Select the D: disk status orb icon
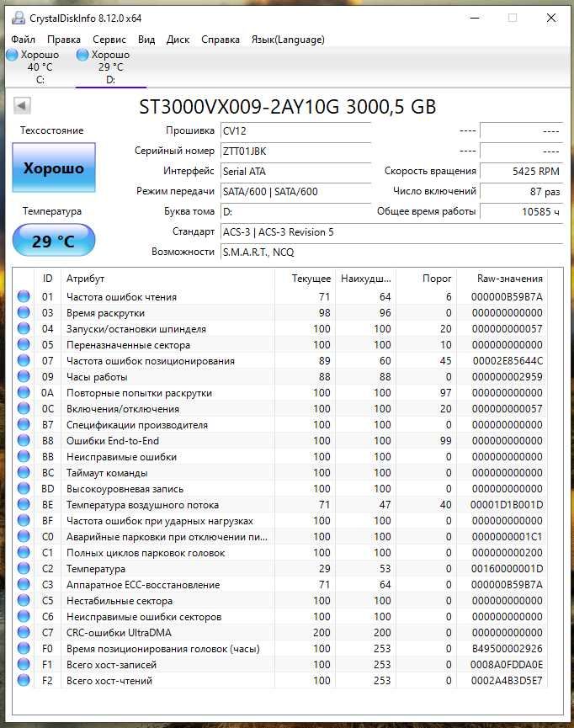Image resolution: width=574 pixels, height=728 pixels. click(82, 55)
